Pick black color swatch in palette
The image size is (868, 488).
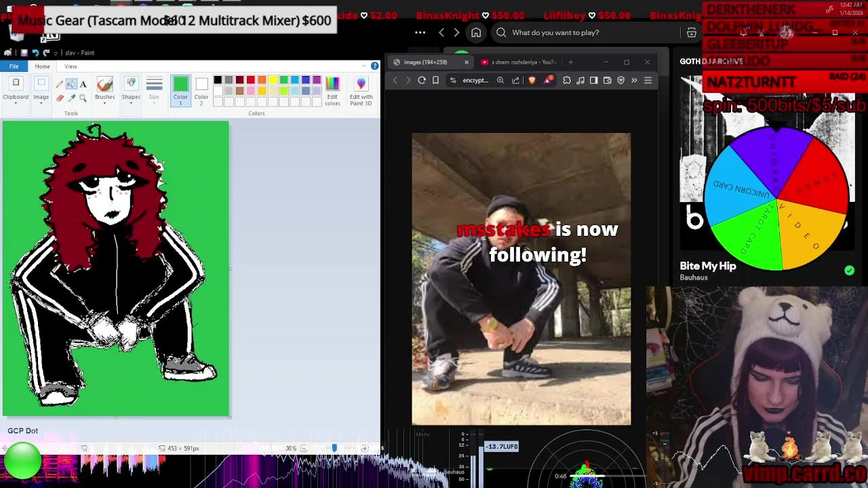pos(218,80)
